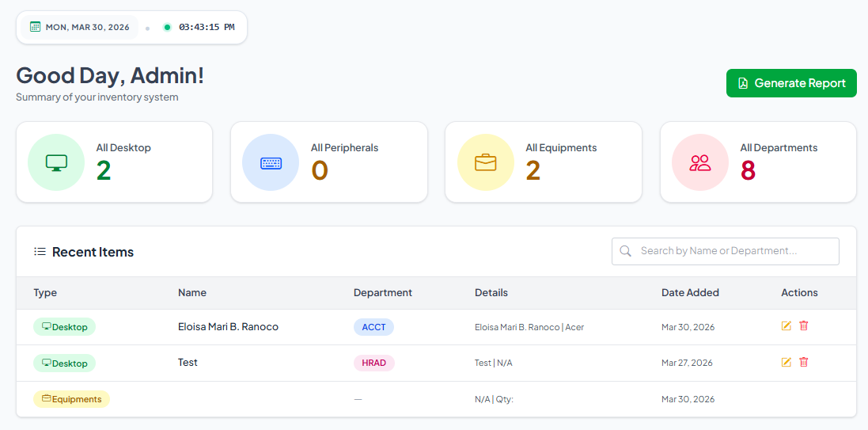Image resolution: width=868 pixels, height=430 pixels.
Task: Click the briefcase icon in All Equipments card
Action: 486,162
